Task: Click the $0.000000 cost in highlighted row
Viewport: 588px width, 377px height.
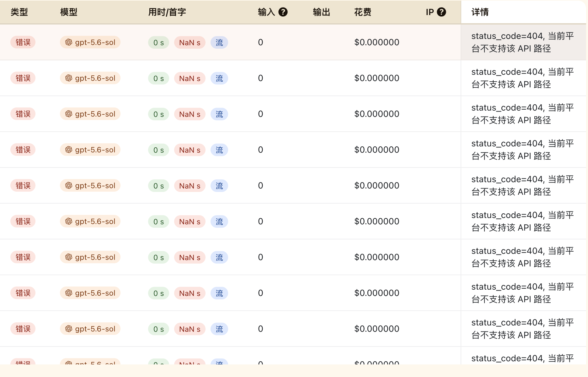Action: click(377, 42)
